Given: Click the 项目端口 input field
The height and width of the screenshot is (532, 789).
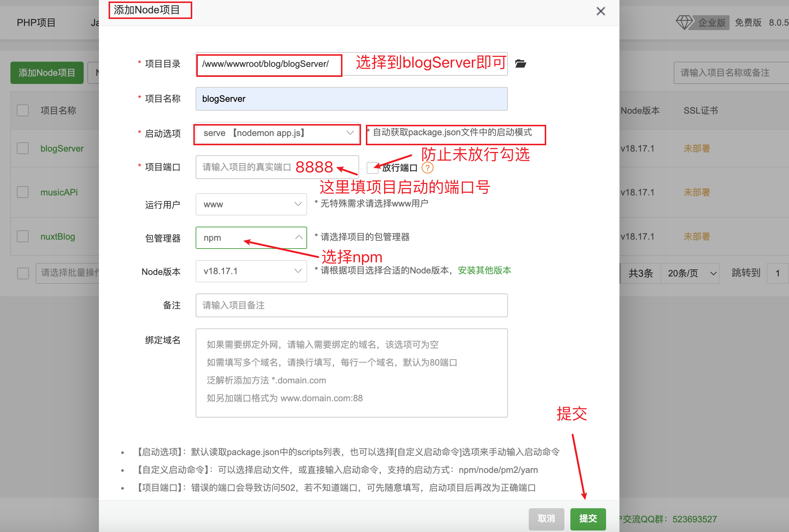Looking at the screenshot, I should click(x=277, y=167).
